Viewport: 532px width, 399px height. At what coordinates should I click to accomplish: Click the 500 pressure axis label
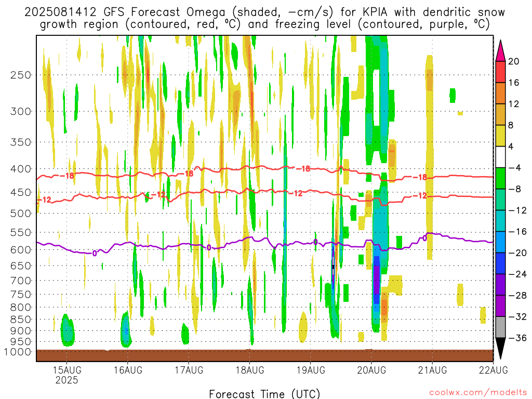(x=21, y=214)
